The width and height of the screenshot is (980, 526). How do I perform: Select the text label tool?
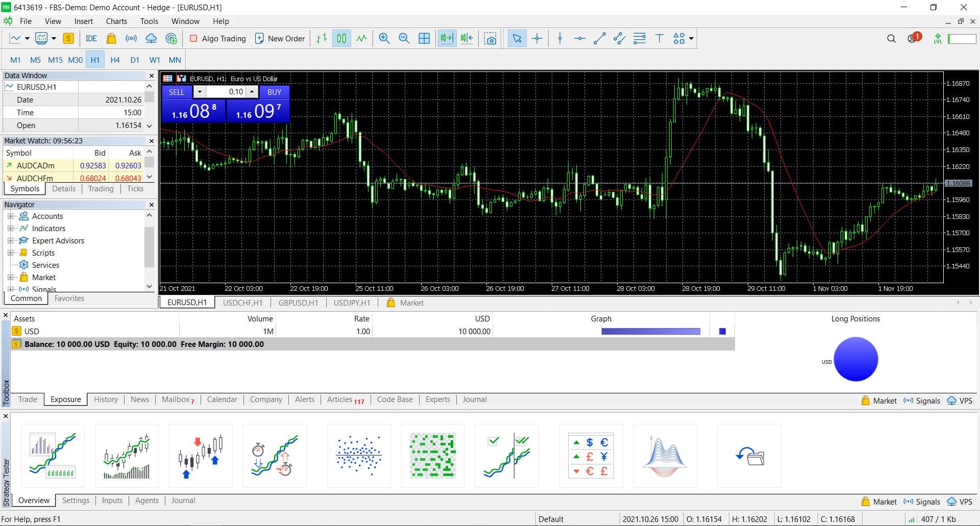pos(659,39)
